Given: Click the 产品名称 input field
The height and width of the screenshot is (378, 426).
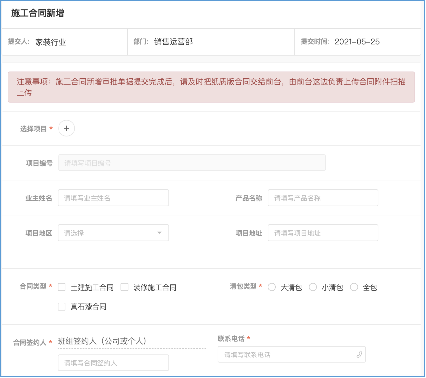Looking at the screenshot, I should [323, 198].
